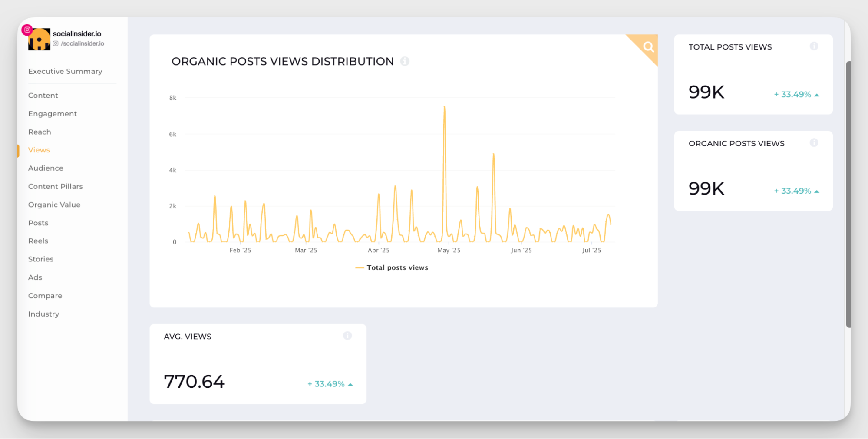Select Posts in the sidebar
Screen dimensions: 868x439
point(38,223)
